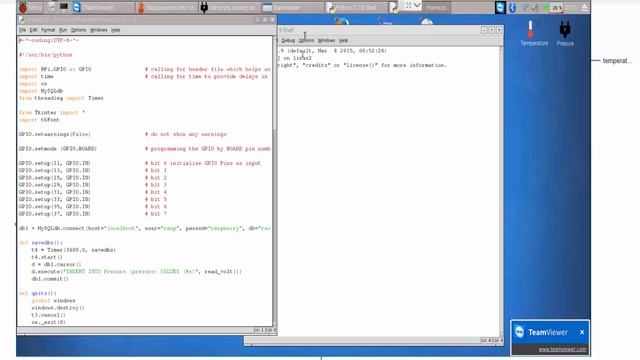Screen dimensions: 640x360
Task: Open the File menu in the editor
Action: (x=22, y=30)
